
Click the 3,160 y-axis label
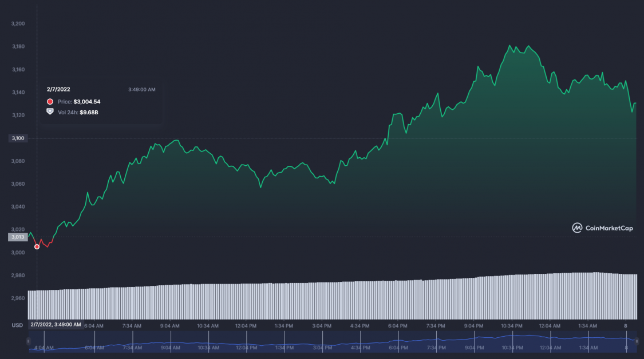click(18, 70)
